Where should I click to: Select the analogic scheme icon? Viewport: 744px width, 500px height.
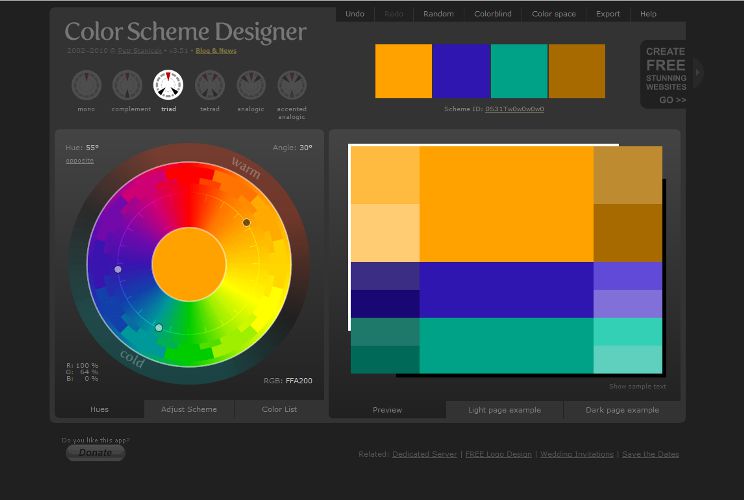(x=251, y=85)
